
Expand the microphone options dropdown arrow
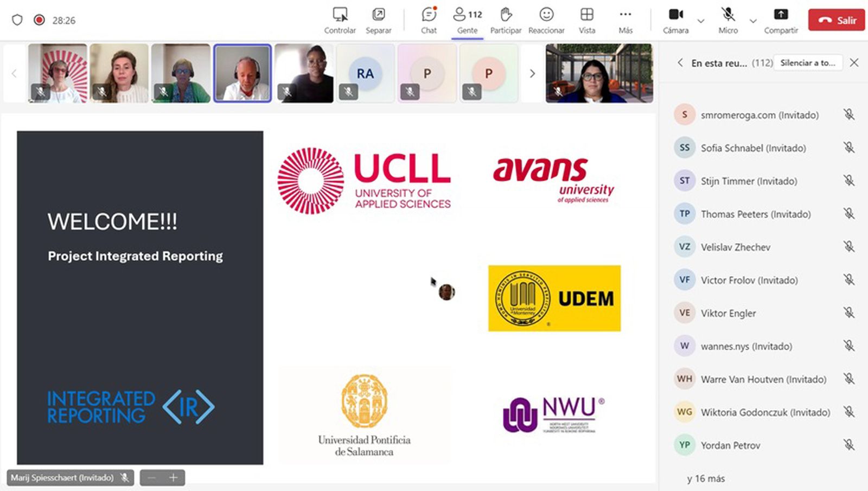pos(753,21)
